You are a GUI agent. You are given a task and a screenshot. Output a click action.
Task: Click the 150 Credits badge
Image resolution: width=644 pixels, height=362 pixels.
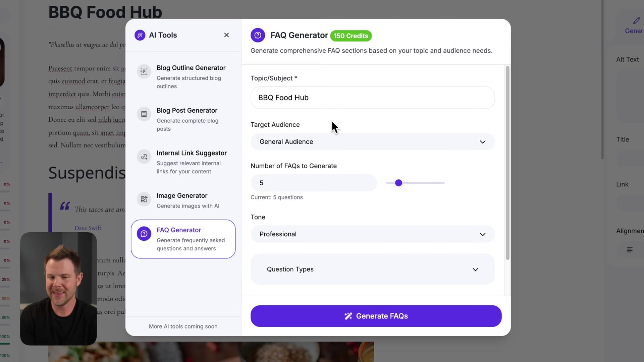(351, 36)
